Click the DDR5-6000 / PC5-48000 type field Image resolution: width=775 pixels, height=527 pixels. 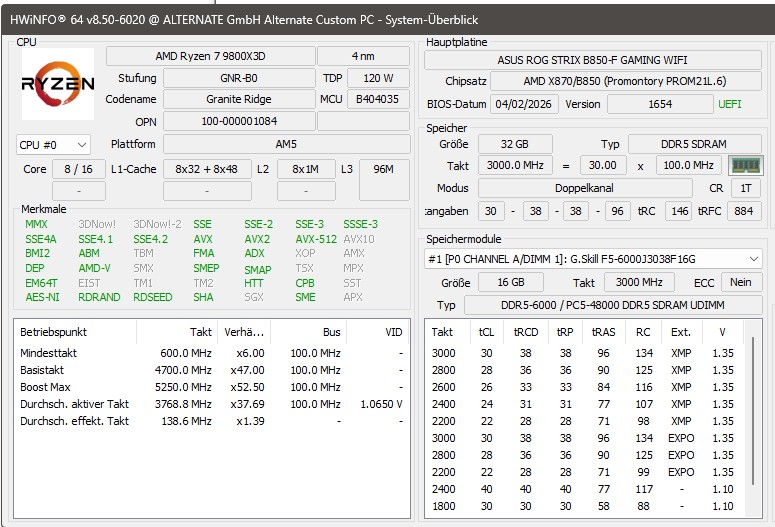coord(613,305)
